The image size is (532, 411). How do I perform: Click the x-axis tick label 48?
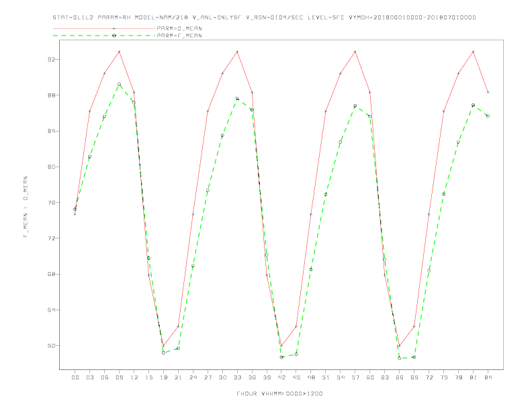click(x=311, y=377)
